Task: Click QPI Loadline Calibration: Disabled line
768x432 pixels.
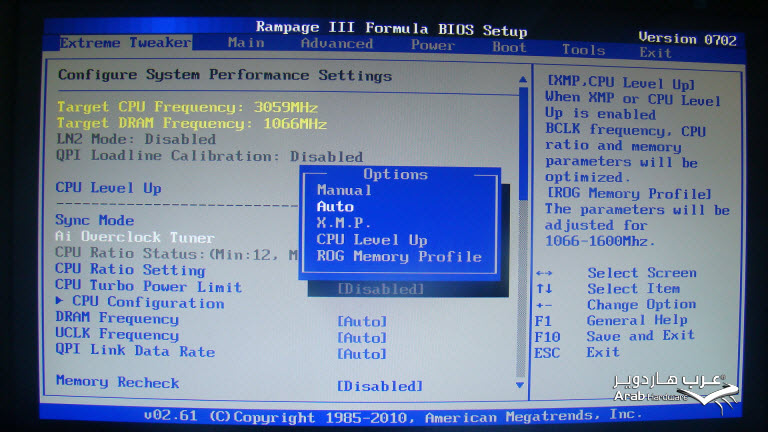Action: (210, 156)
